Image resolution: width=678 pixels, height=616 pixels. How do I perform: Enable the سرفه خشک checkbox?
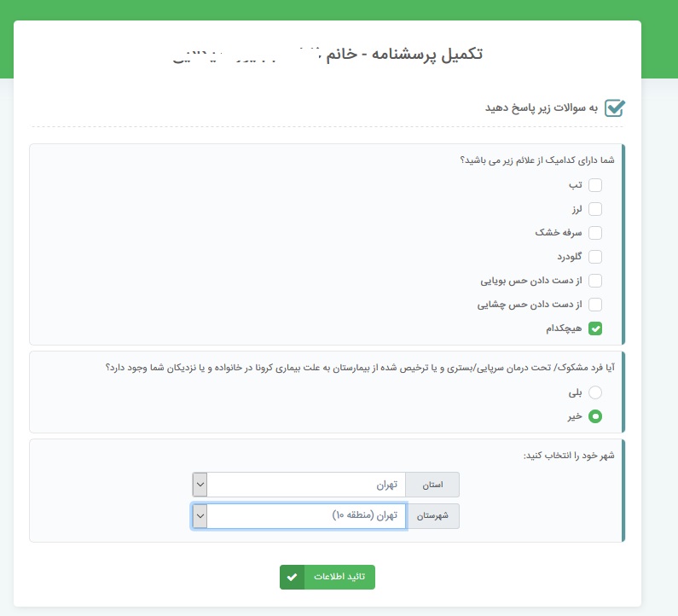[x=595, y=232]
